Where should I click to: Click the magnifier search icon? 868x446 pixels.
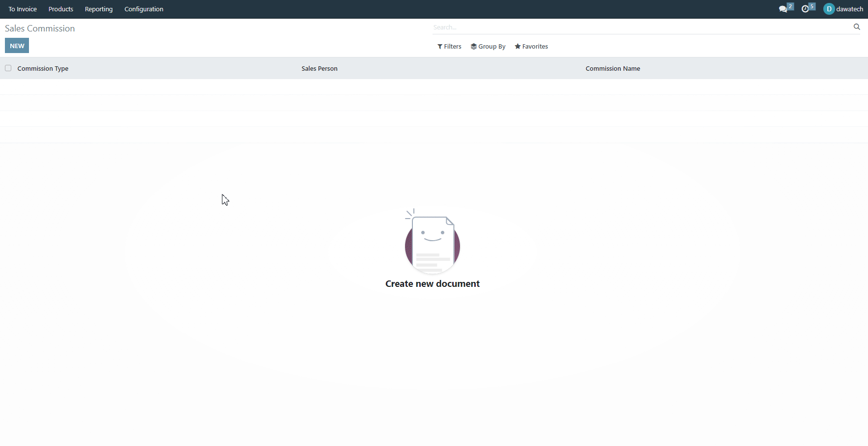point(857,27)
